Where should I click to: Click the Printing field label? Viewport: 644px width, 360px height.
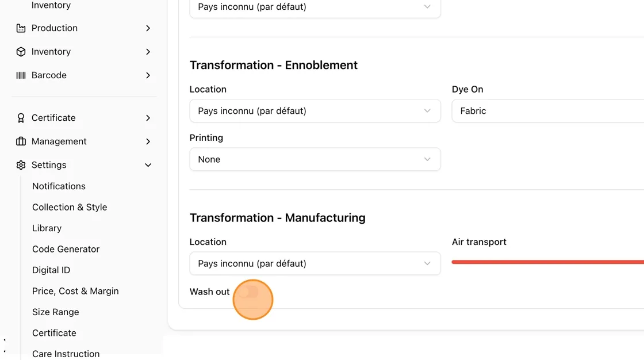click(206, 137)
